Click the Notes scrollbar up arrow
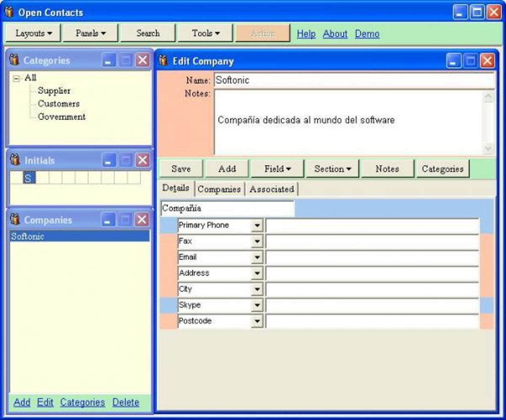 tap(488, 97)
